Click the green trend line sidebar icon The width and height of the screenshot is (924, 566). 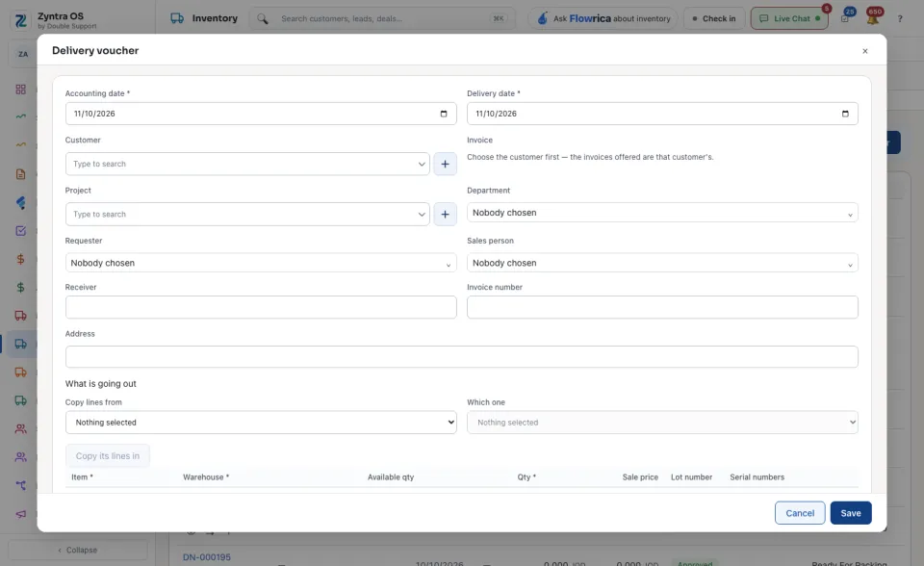pyautogui.click(x=20, y=116)
